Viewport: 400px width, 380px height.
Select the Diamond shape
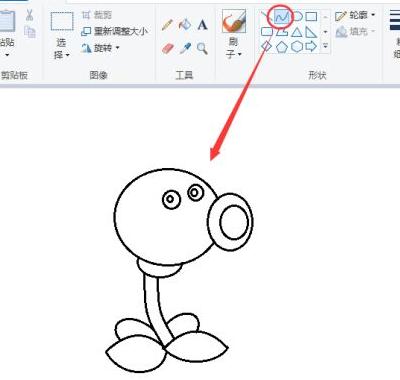pyautogui.click(x=266, y=47)
